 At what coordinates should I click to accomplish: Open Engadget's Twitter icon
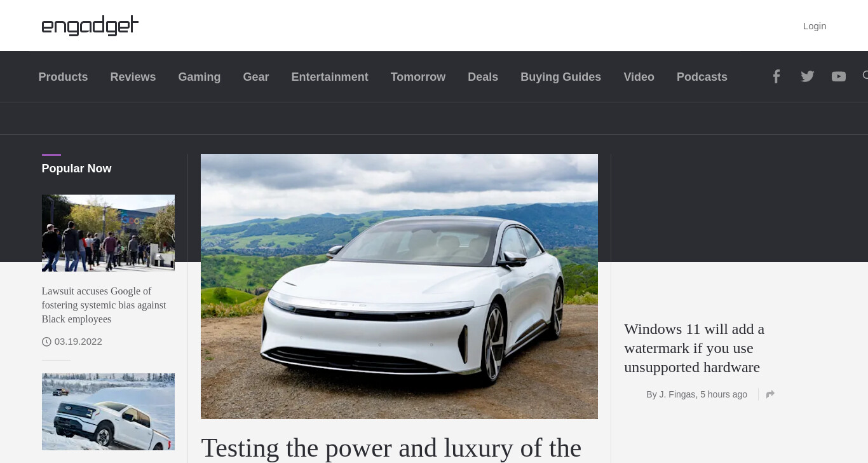(x=807, y=77)
